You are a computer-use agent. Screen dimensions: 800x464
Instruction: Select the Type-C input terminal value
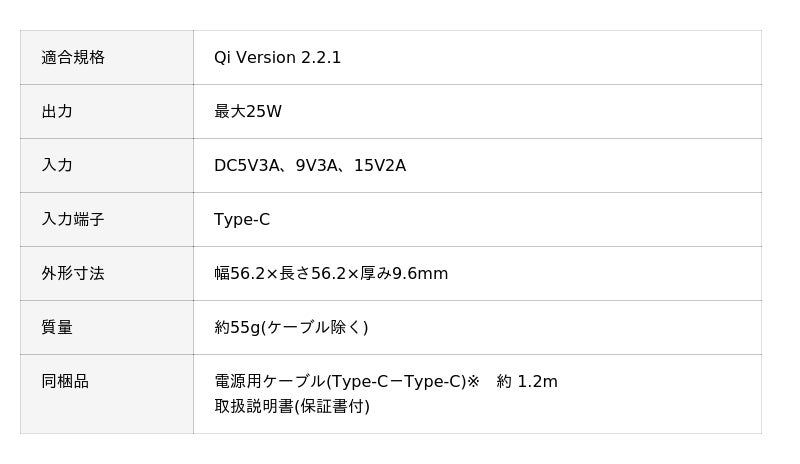coord(242,220)
